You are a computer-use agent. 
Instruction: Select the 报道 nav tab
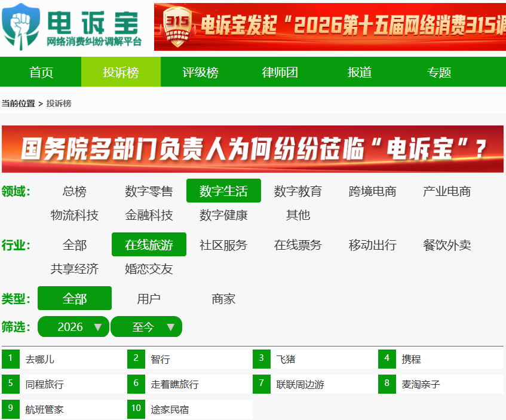click(x=360, y=72)
